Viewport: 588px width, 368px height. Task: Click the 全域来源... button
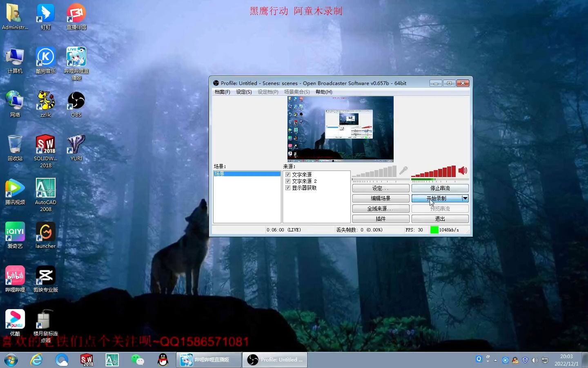point(381,209)
